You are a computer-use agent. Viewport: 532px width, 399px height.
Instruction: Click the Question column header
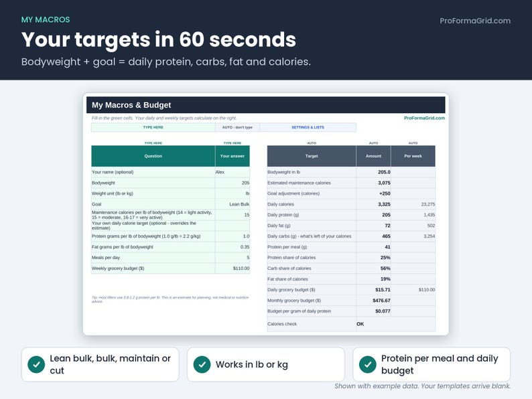tap(153, 156)
